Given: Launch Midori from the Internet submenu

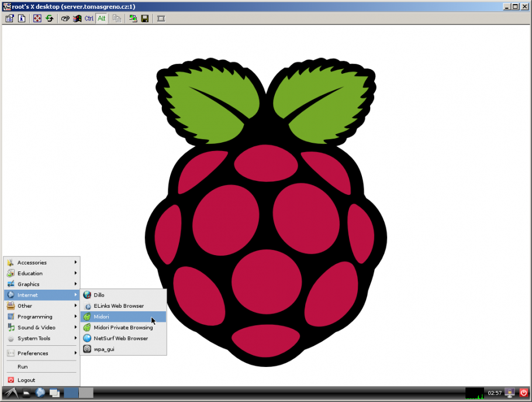Looking at the screenshot, I should tap(123, 317).
